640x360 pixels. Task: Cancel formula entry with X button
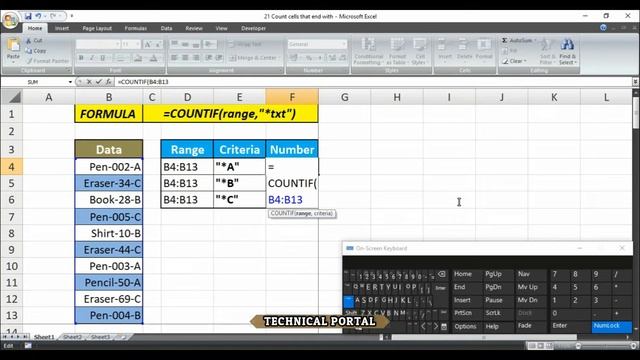89,82
